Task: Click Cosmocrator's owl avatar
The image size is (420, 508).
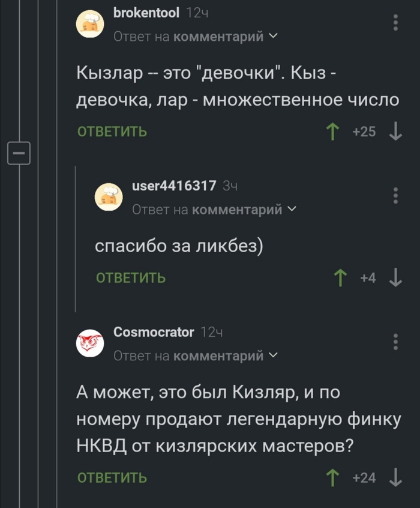Action: click(91, 343)
